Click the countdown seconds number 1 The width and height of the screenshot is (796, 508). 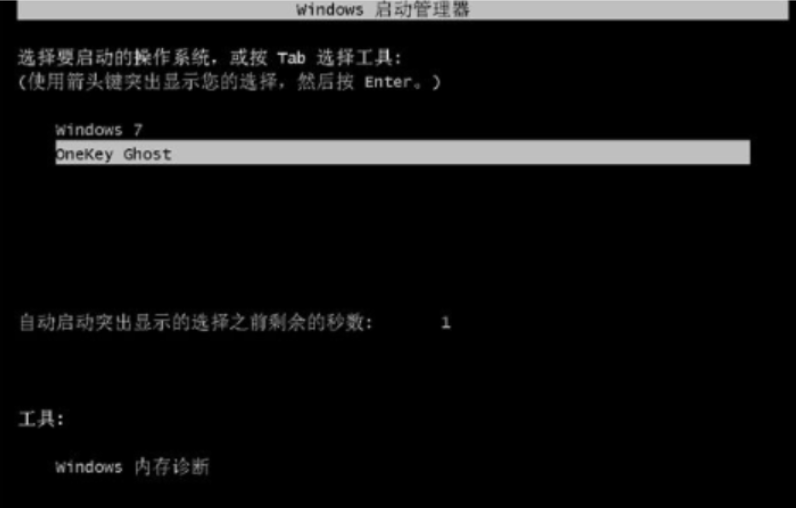pyautogui.click(x=446, y=323)
